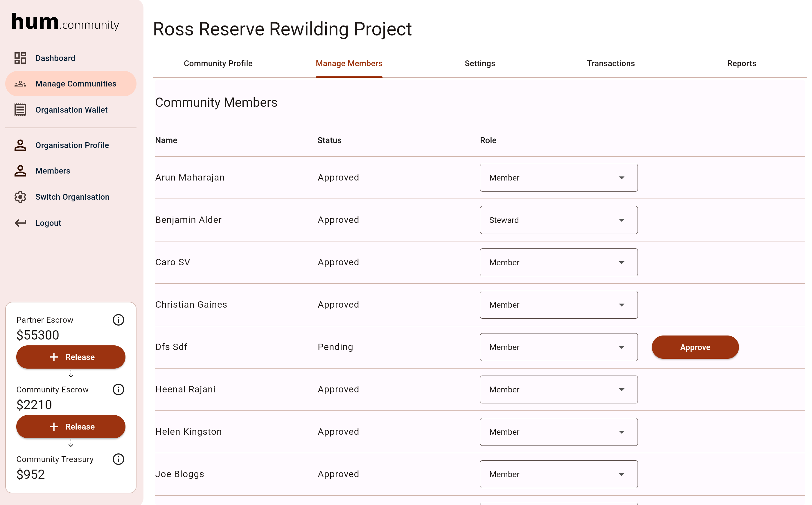Viewport: 812px width, 505px height.
Task: Click the Organisation Wallet receipt icon
Action: [20, 110]
